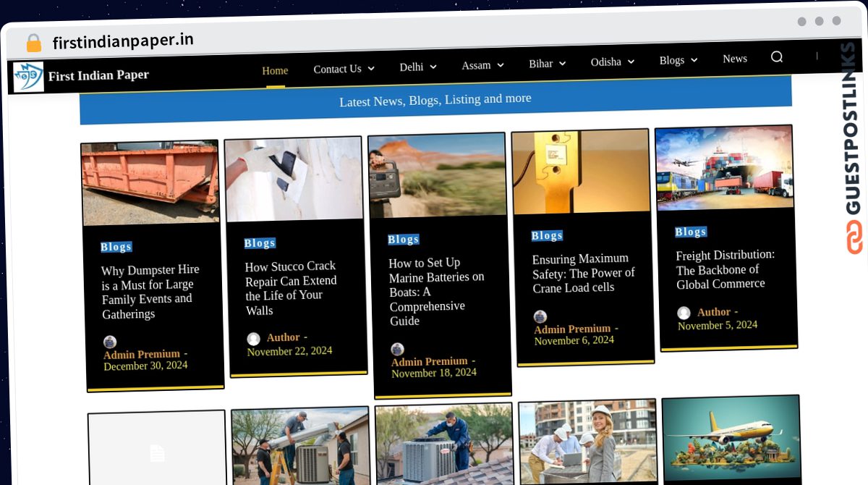Click Author link on November 5 post
This screenshot has width=868, height=485.
coord(713,313)
